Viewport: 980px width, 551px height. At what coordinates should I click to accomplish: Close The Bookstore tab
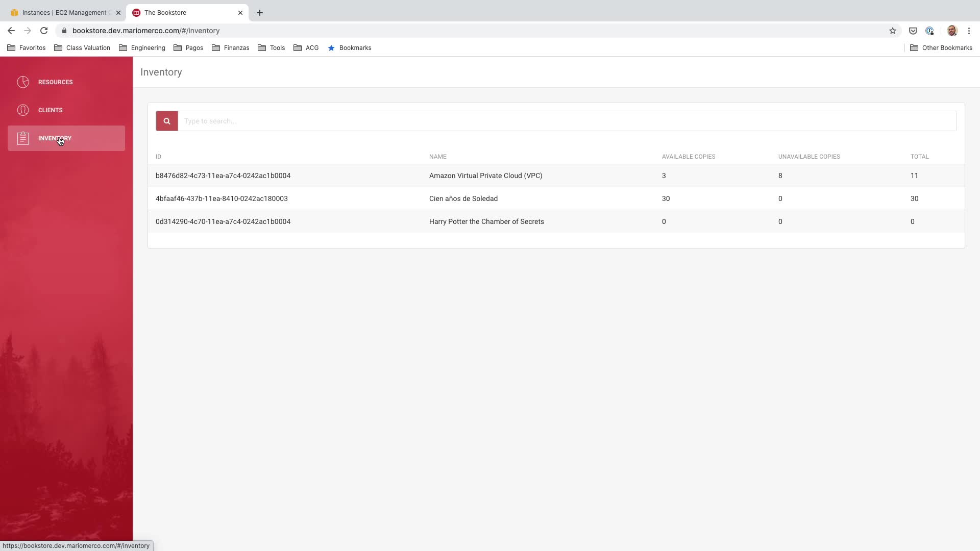pos(240,13)
